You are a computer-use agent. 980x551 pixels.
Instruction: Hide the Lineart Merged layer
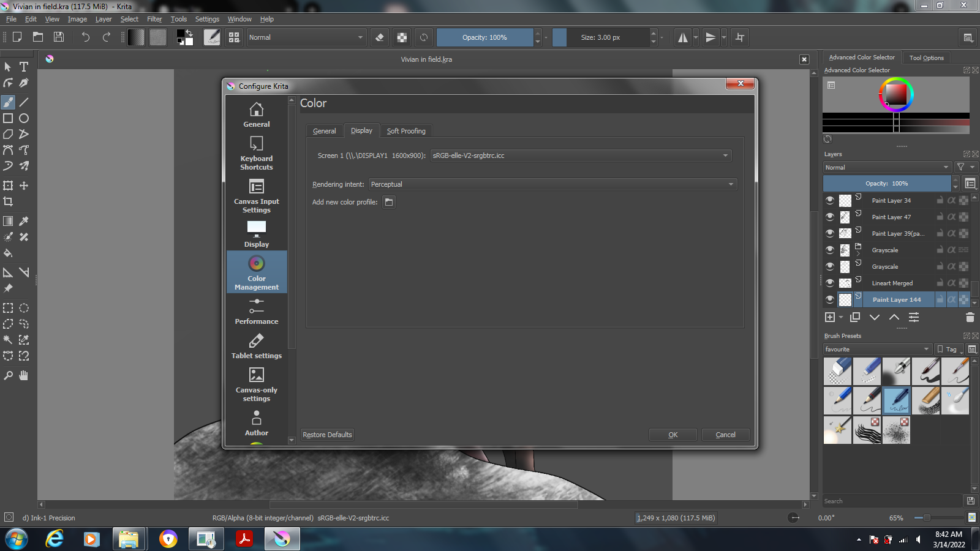click(830, 283)
